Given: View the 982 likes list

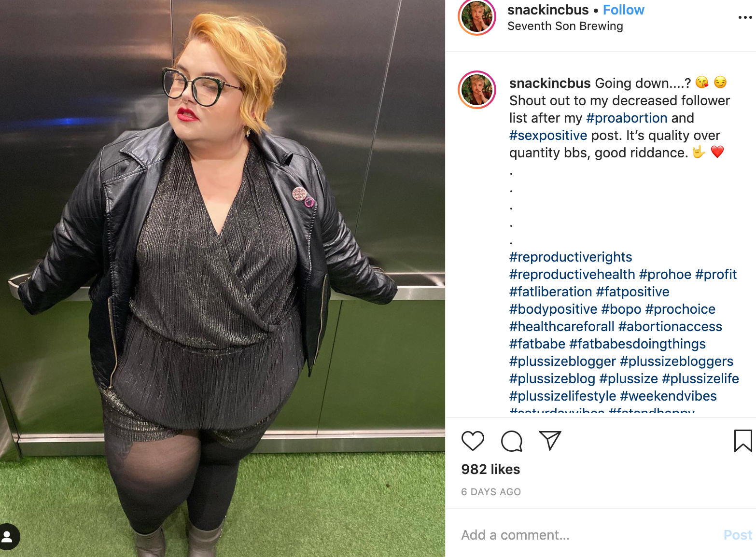Looking at the screenshot, I should coord(490,469).
